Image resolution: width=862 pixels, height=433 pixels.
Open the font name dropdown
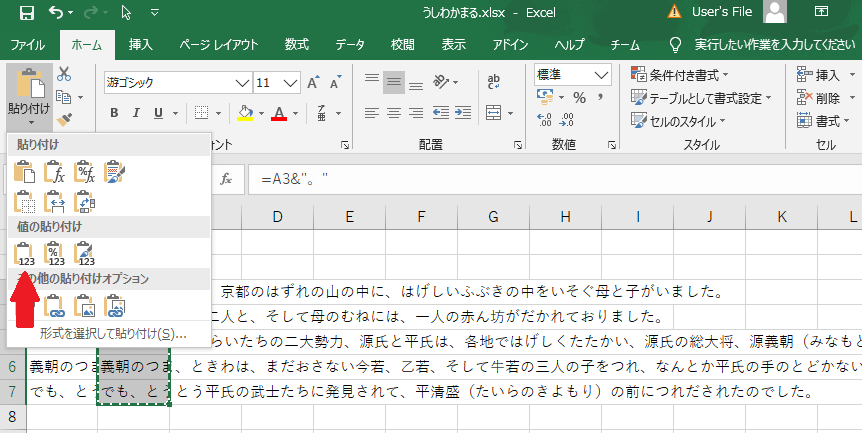tap(242, 82)
